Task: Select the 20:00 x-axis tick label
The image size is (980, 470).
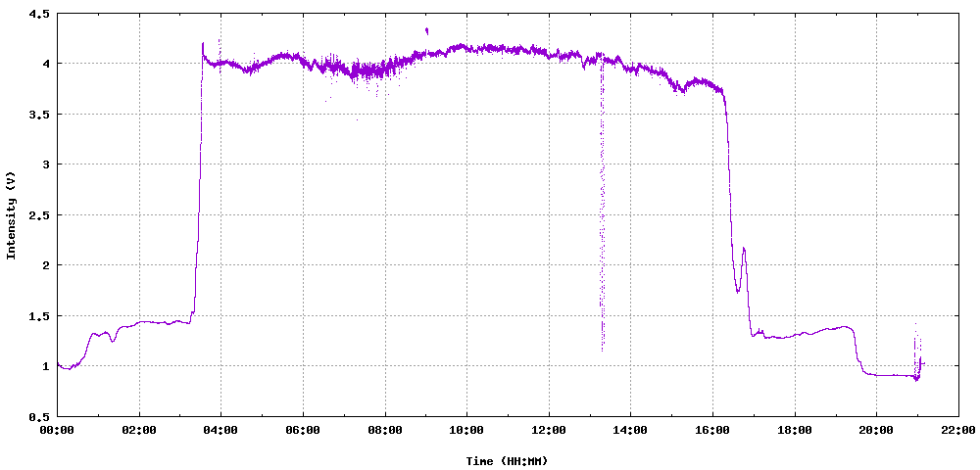Action: coord(876,430)
